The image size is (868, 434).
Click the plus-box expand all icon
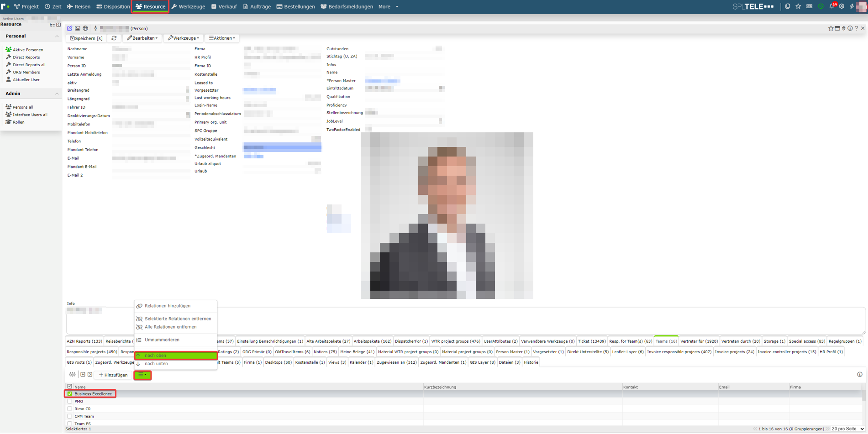click(83, 375)
